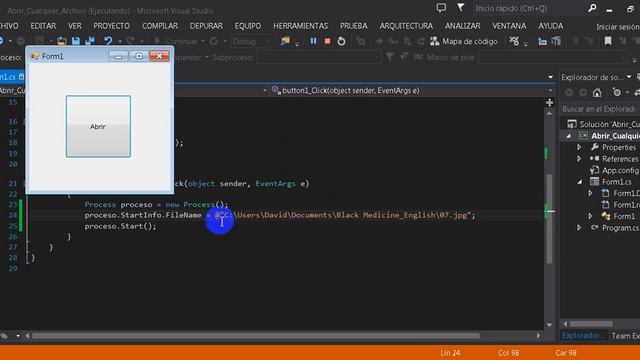Select the Program.cs file
640x360 pixels.
[x=620, y=228]
